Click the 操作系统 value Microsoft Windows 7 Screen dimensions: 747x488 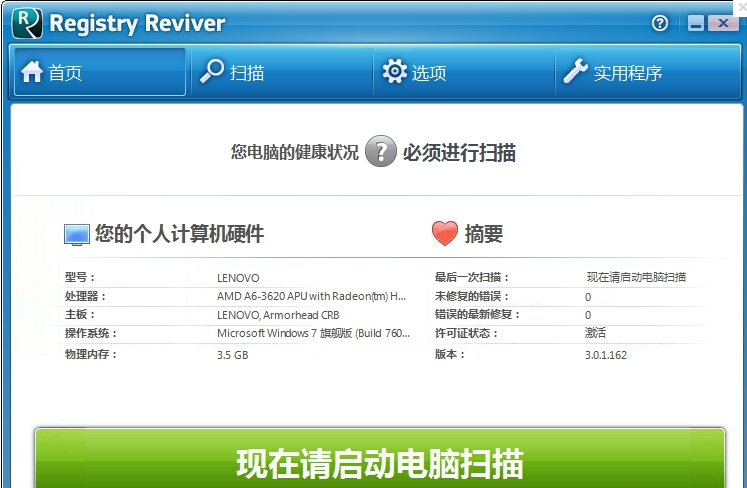coord(313,333)
